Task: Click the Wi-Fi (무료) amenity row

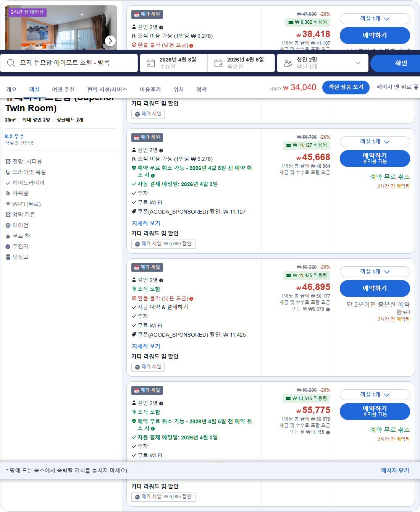Action: click(23, 204)
